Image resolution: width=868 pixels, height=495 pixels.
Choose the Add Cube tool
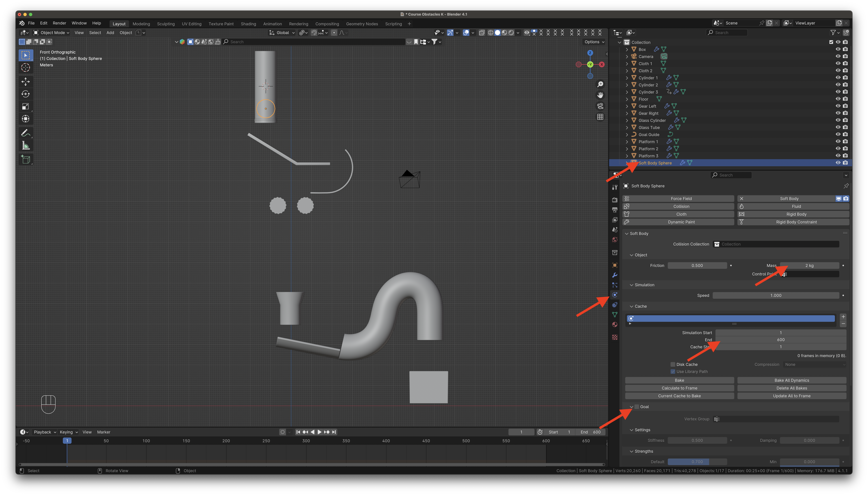click(25, 159)
